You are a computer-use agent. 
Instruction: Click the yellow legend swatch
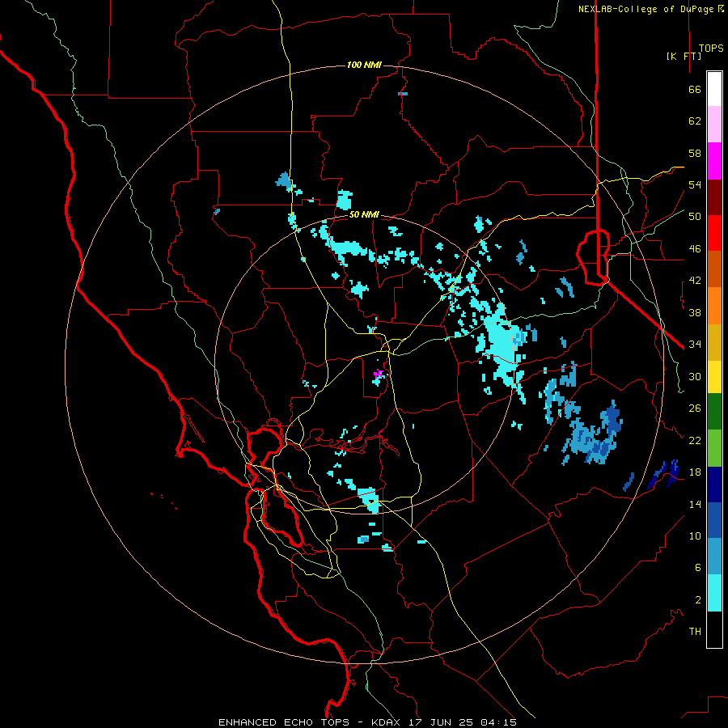click(714, 377)
